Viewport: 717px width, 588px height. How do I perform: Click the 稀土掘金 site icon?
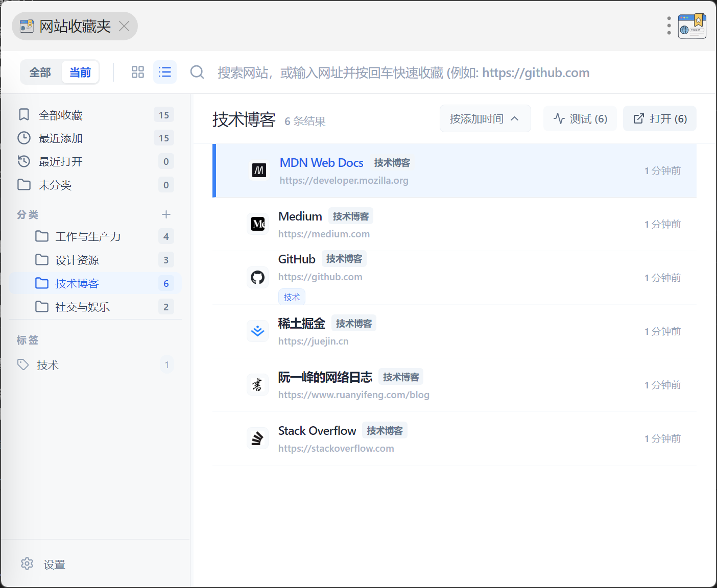[258, 331]
